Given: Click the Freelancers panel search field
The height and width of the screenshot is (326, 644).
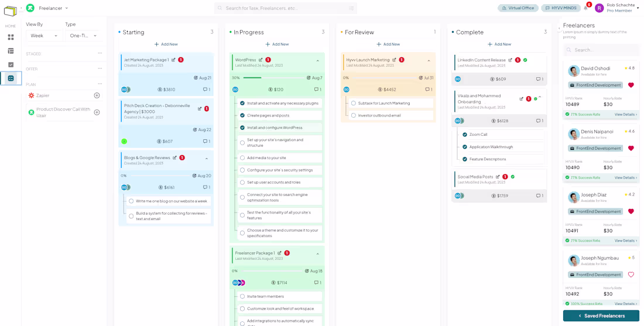Looking at the screenshot, I should tap(601, 50).
